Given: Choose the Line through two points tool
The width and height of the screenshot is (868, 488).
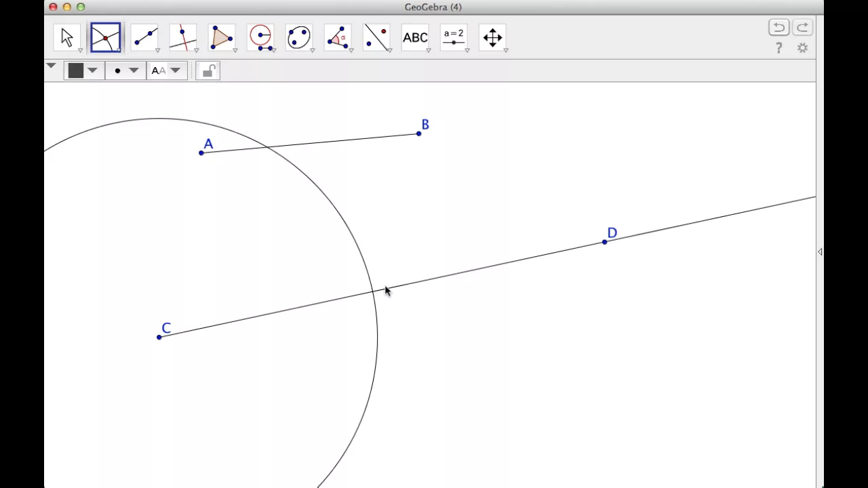Looking at the screenshot, I should pos(144,37).
